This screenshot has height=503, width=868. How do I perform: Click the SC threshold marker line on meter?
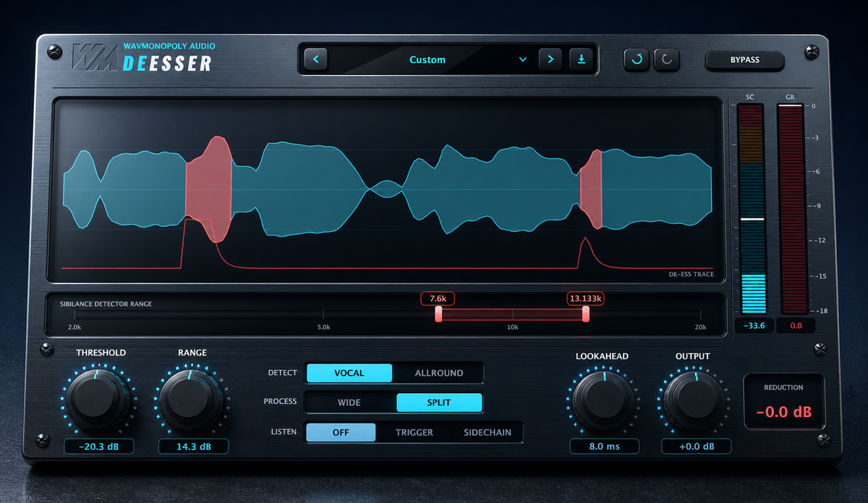[x=752, y=218]
